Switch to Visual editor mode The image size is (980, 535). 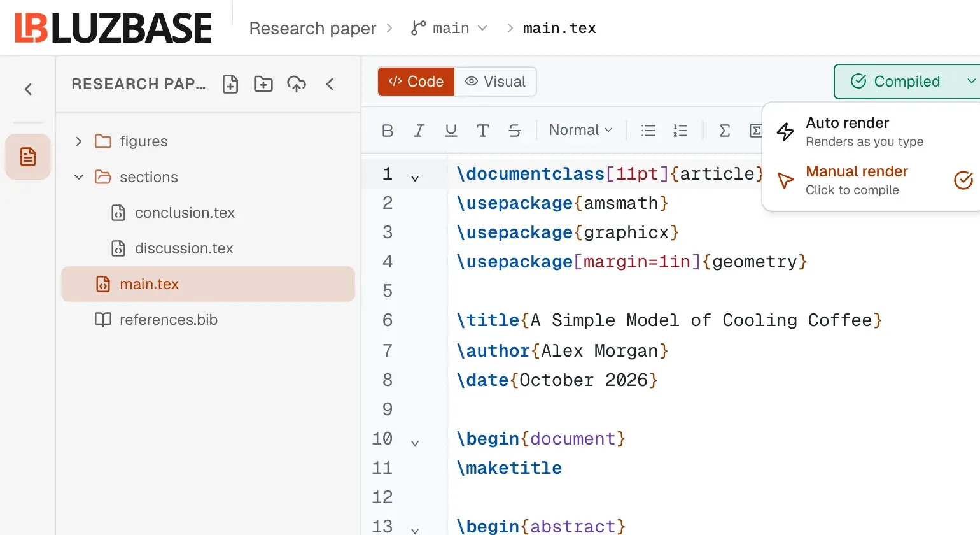(496, 82)
